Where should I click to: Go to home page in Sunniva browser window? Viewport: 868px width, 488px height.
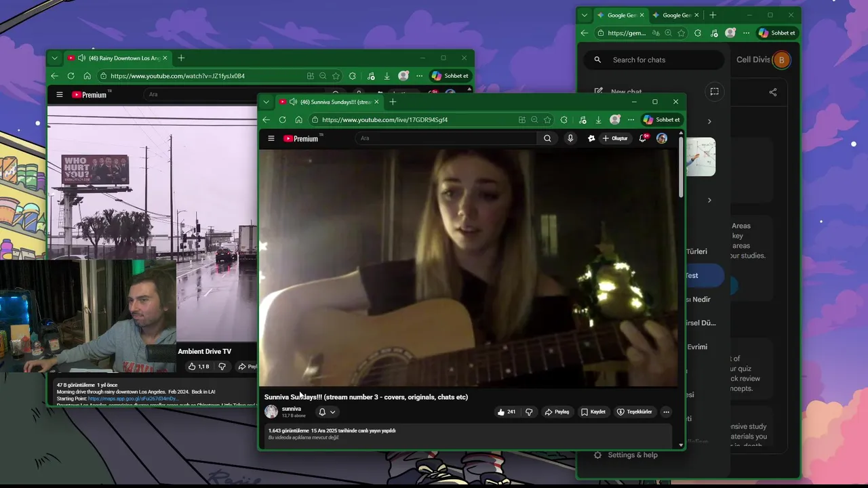coord(298,120)
